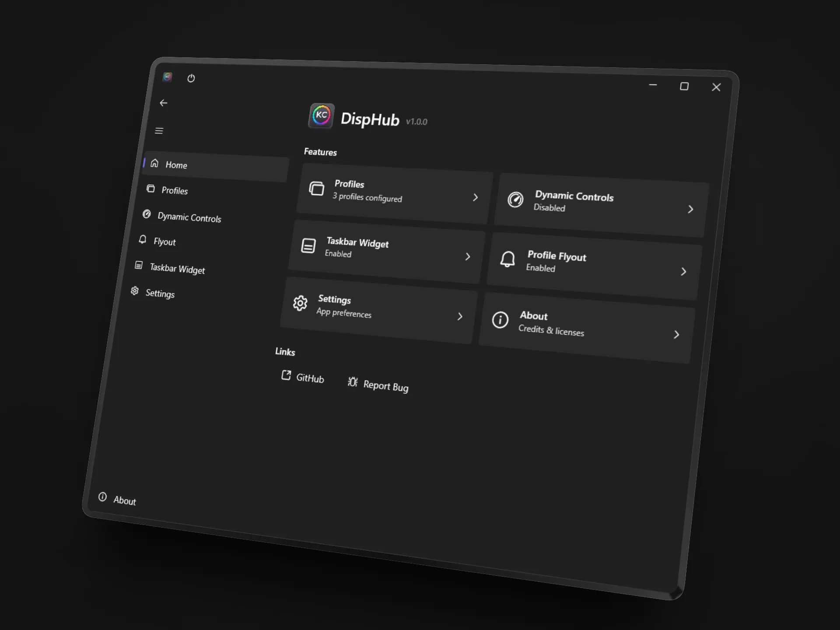Open About card via its chevron
840x630 pixels.
point(676,335)
